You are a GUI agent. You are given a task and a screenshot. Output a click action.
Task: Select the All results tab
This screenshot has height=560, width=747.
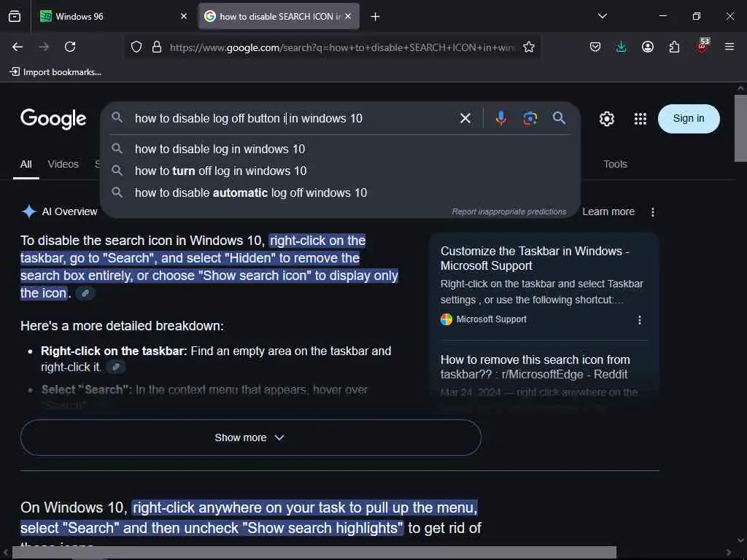click(26, 164)
